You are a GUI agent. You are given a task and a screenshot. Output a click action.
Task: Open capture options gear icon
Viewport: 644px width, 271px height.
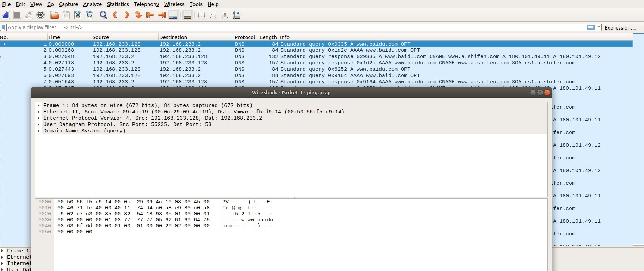[41, 15]
